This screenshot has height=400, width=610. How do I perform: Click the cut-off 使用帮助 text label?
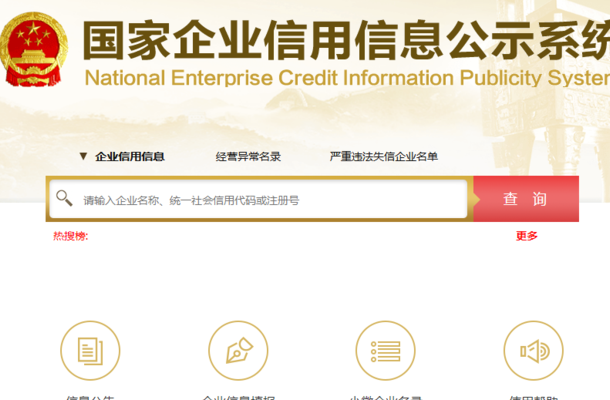click(x=533, y=398)
